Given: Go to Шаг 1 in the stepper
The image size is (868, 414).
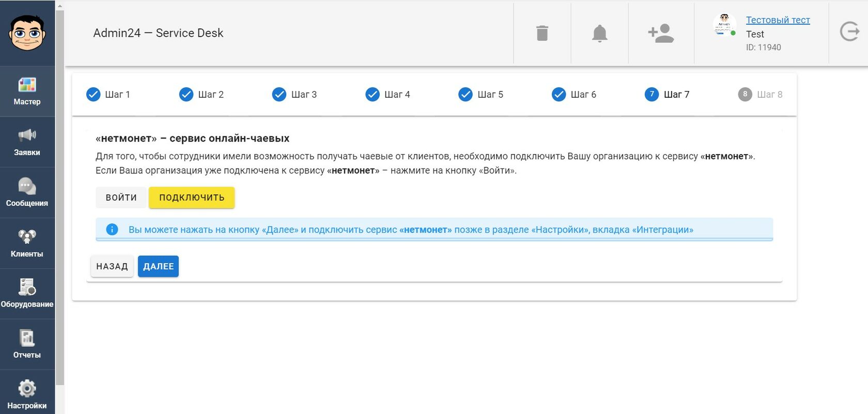Looking at the screenshot, I should click(108, 95).
